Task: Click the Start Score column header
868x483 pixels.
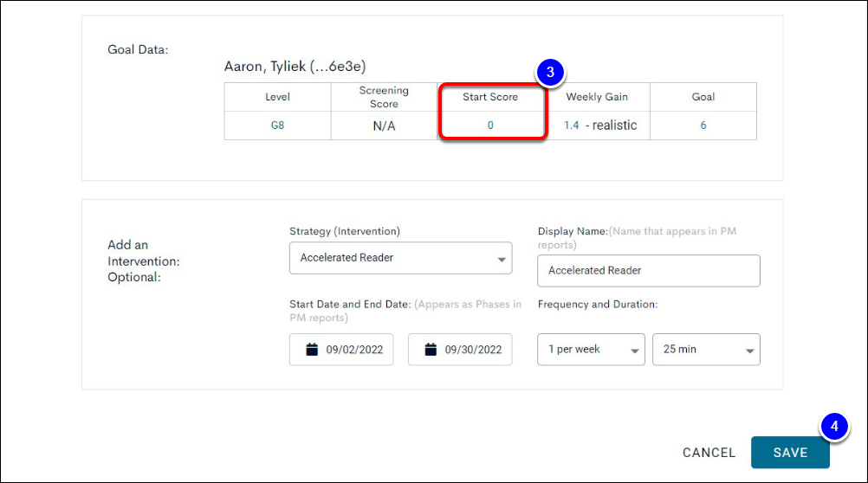Action: (490, 97)
